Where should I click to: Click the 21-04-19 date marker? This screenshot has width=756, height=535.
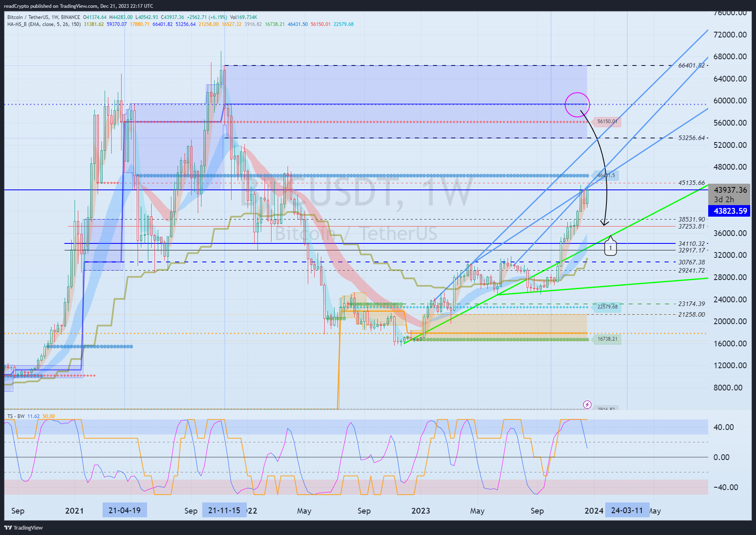124,511
